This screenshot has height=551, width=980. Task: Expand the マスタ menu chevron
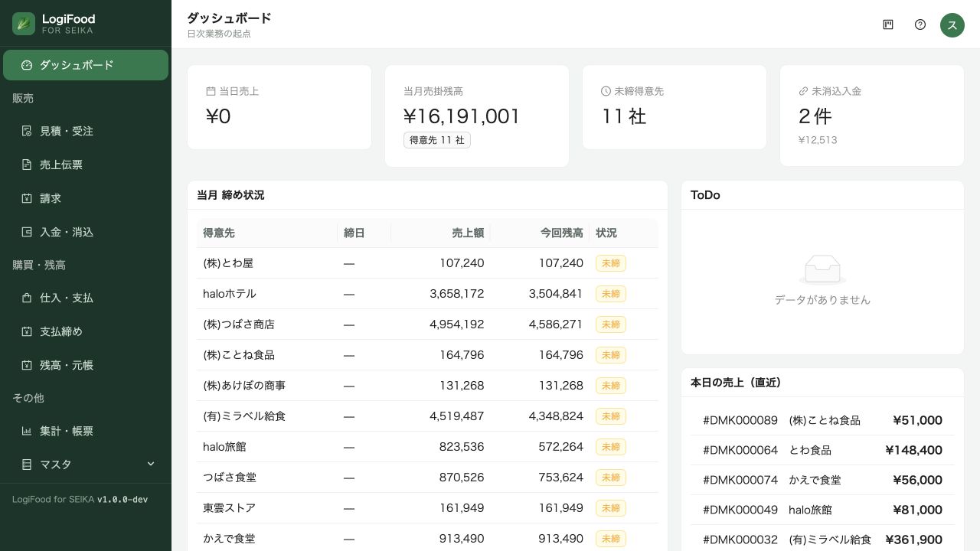point(151,464)
